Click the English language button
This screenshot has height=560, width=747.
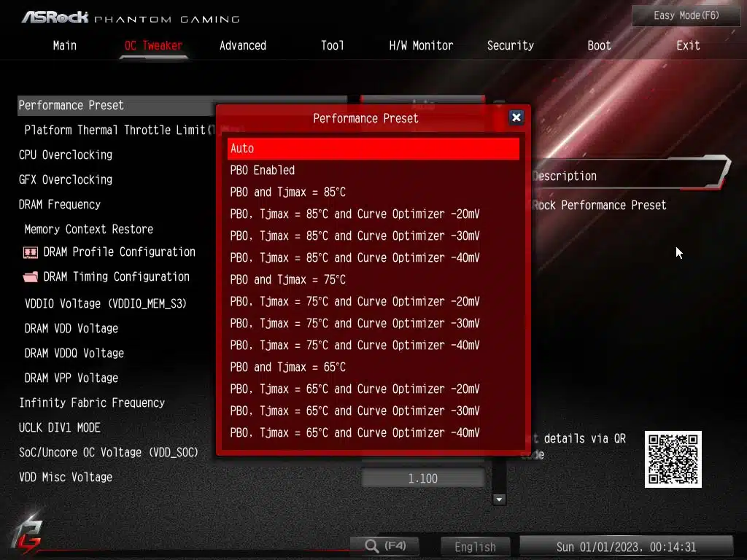click(476, 547)
